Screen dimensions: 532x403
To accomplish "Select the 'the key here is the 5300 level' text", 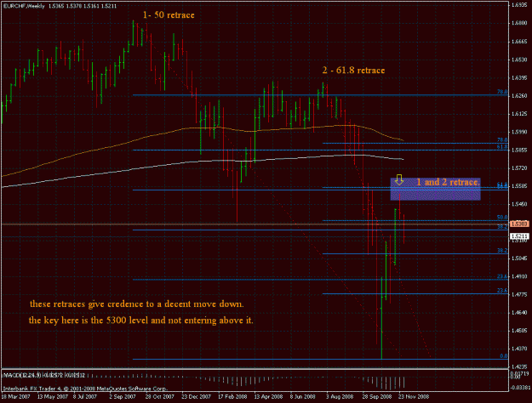I will tap(140, 320).
